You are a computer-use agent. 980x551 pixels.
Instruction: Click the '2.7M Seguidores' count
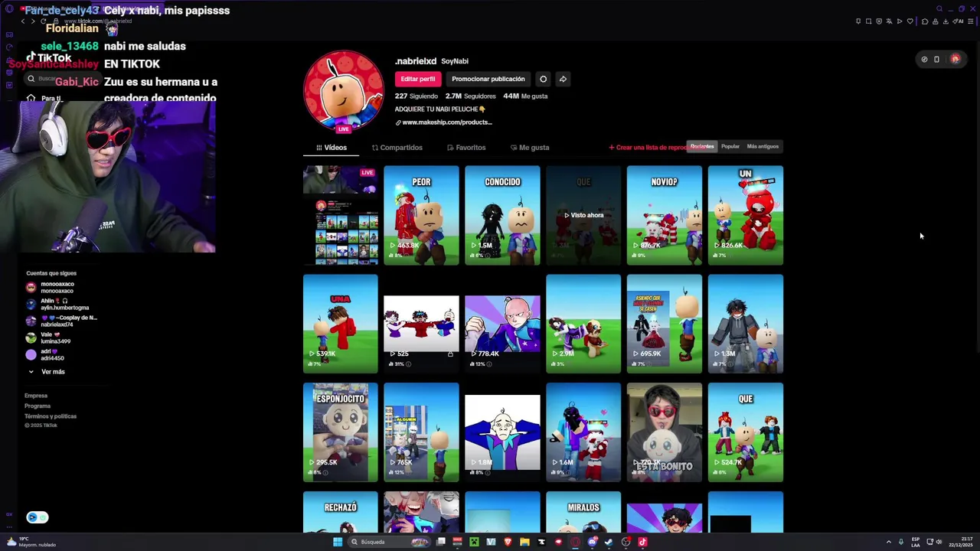[471, 96]
